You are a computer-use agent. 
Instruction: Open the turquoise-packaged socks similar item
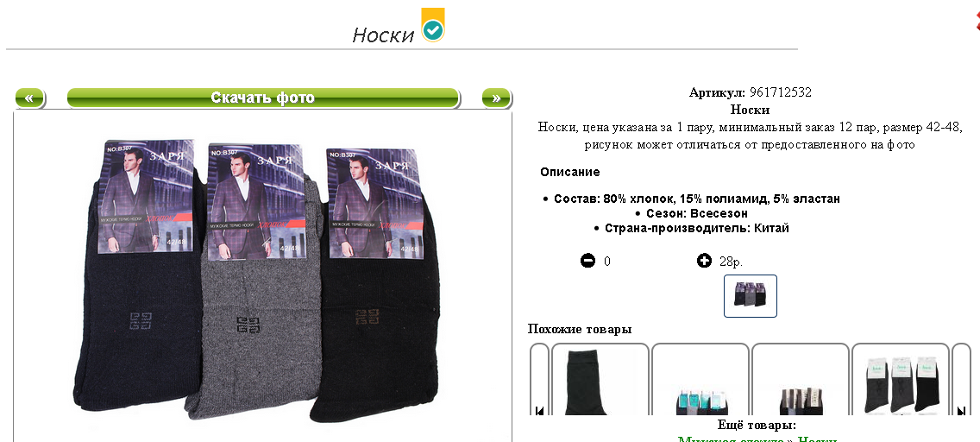700,380
